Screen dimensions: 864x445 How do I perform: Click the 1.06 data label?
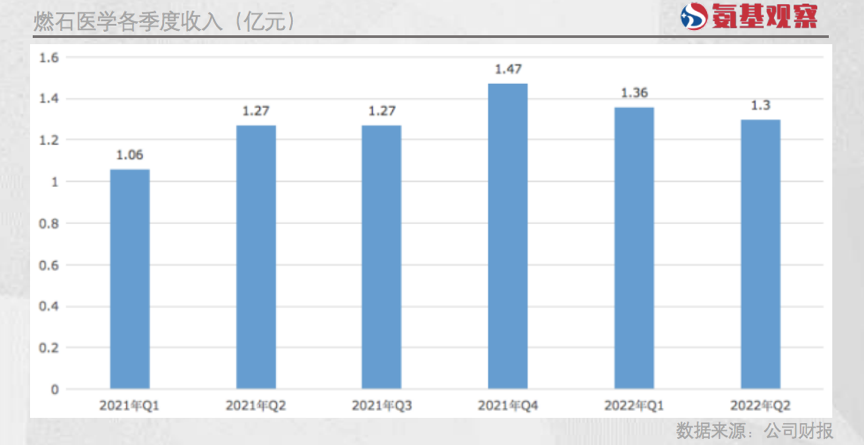[129, 155]
